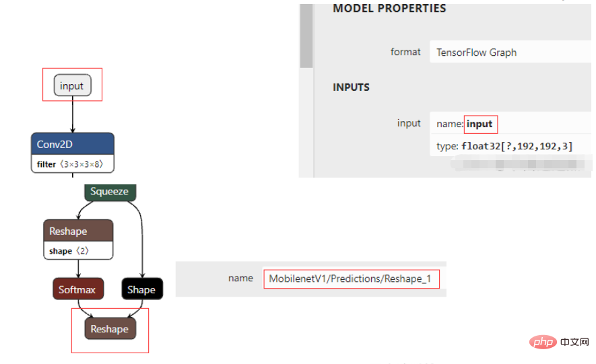Click the MODEL PROPERTIES heading

pyautogui.click(x=389, y=8)
